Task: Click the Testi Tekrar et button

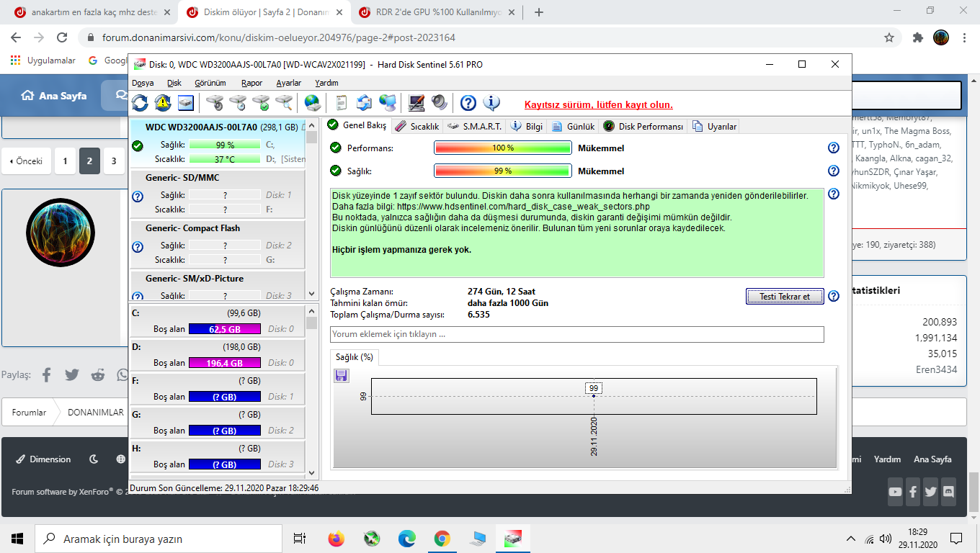Action: coord(784,296)
